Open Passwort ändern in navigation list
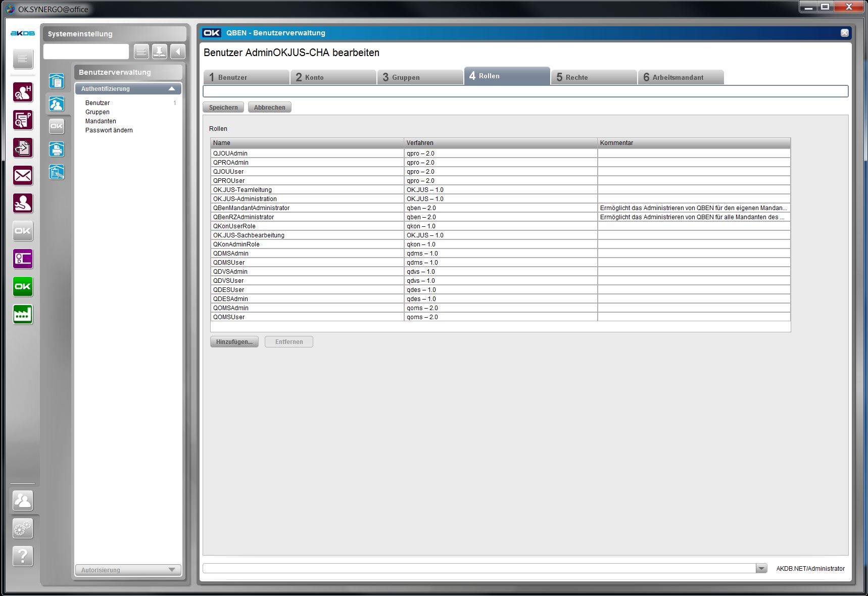This screenshot has height=596, width=868. 109,130
